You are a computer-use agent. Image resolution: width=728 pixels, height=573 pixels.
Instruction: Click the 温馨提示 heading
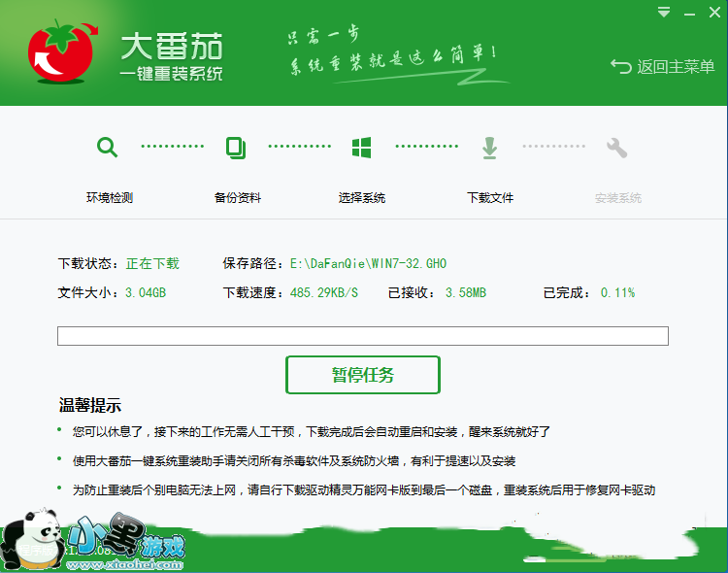(90, 405)
